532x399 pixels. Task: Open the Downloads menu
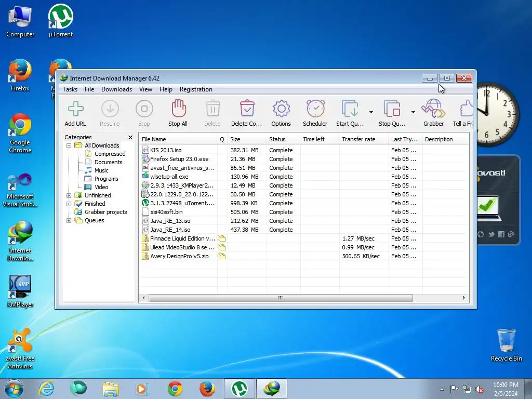click(117, 89)
